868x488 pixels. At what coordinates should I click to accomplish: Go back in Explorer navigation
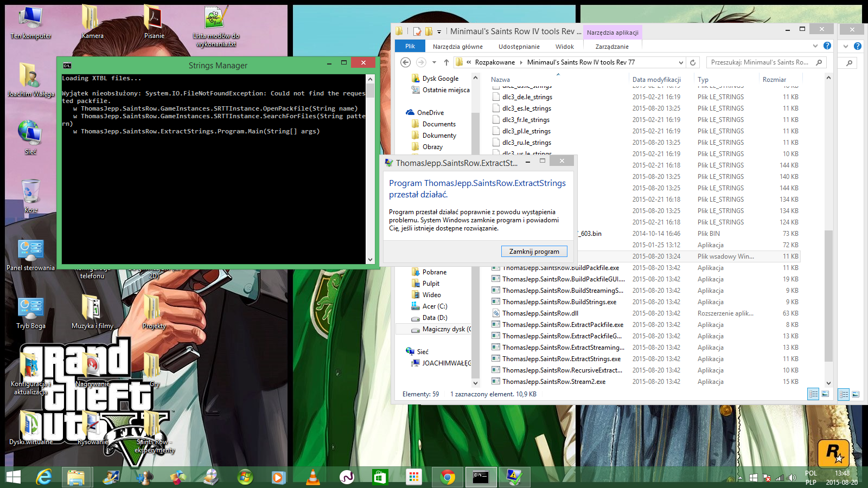tap(405, 62)
